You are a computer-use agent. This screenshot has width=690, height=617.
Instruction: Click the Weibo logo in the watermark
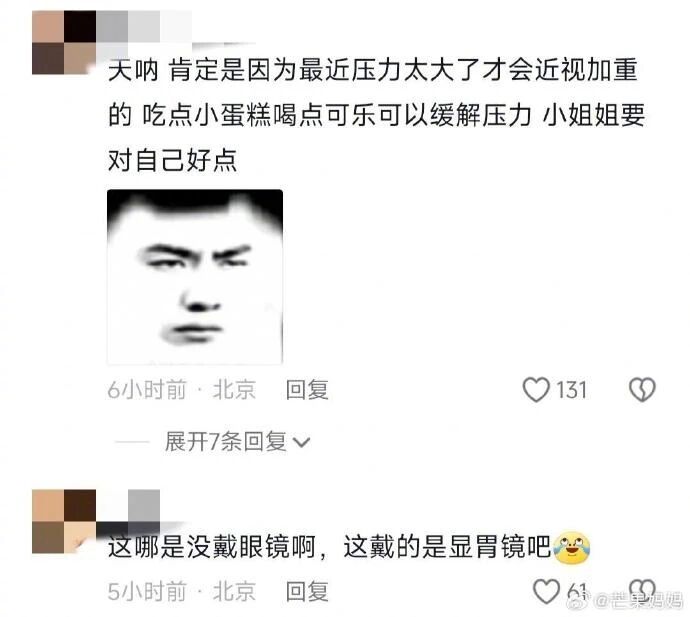tap(578, 599)
